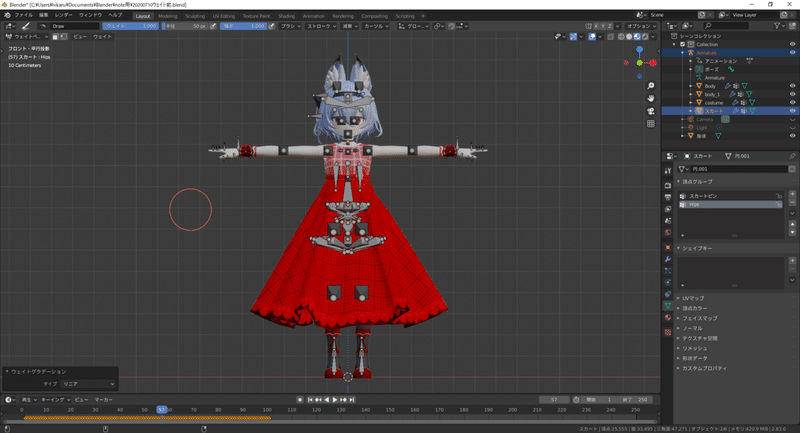Switch to the UV Editing workspace tab
The image size is (800, 433).
[223, 16]
